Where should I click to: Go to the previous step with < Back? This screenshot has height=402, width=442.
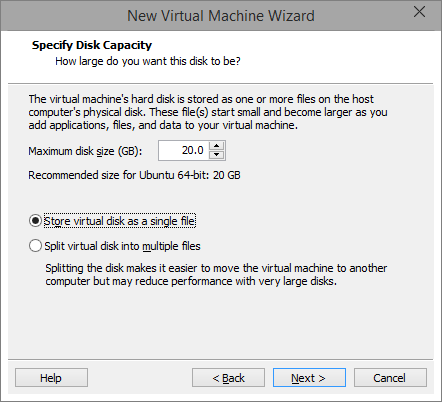228,378
